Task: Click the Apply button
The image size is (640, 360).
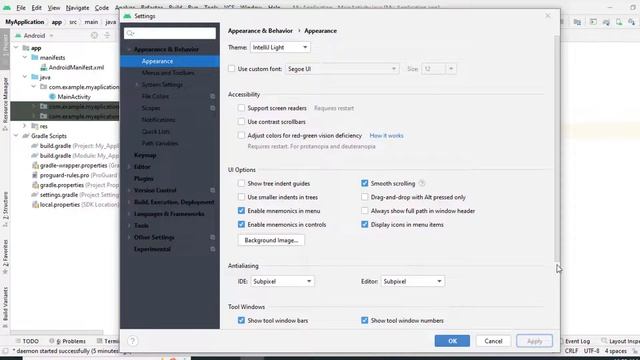Action: pyautogui.click(x=534, y=341)
